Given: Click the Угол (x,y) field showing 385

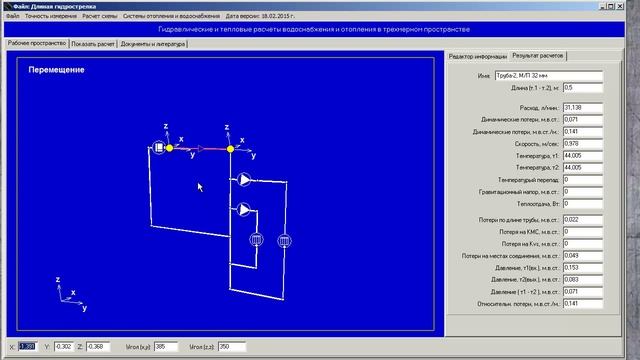Looking at the screenshot, I should click(166, 347).
